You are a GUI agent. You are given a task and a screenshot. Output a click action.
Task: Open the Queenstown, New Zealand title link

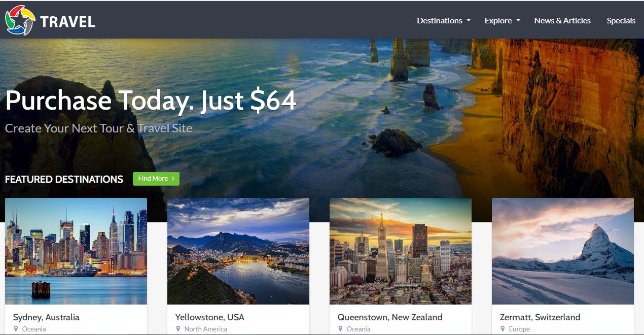click(390, 317)
